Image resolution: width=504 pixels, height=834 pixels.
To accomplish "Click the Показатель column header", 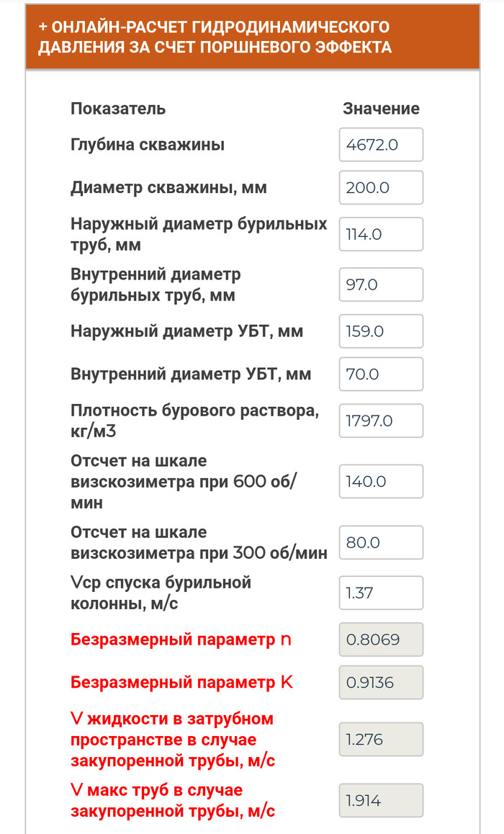I will (118, 109).
